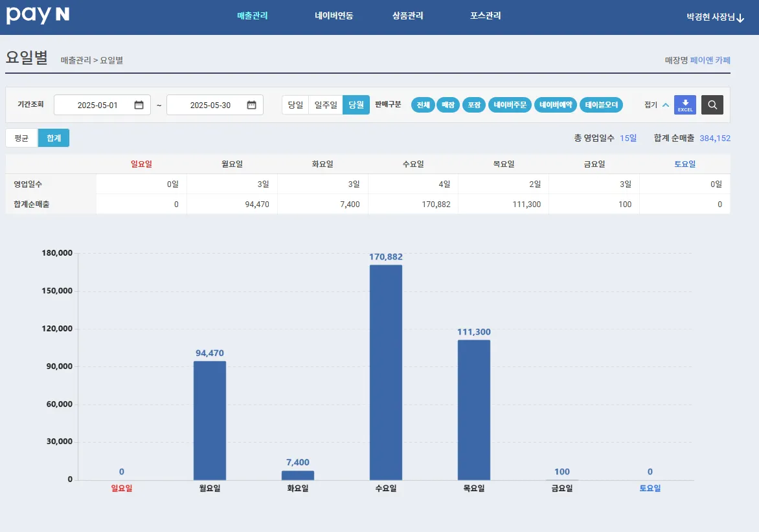The image size is (759, 532).
Task: Click the magnifier search button
Action: pyautogui.click(x=712, y=105)
